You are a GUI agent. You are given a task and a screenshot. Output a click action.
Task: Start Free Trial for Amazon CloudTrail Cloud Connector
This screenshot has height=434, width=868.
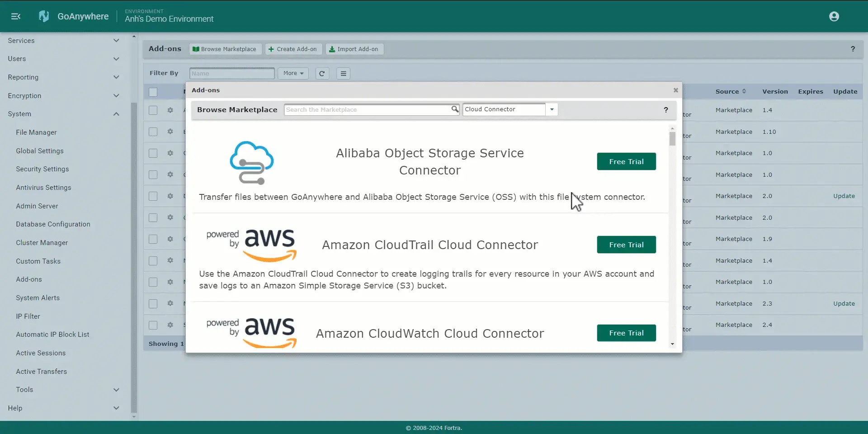point(626,245)
